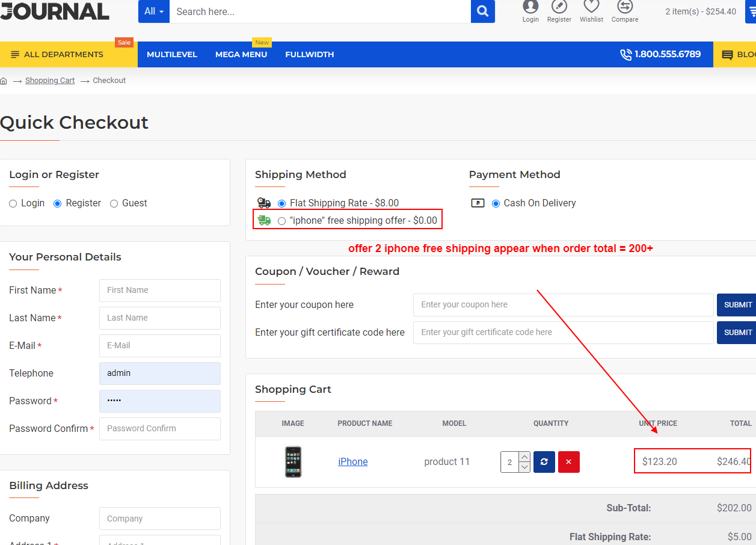
Task: Click the iPhone quantity input box
Action: pos(510,462)
